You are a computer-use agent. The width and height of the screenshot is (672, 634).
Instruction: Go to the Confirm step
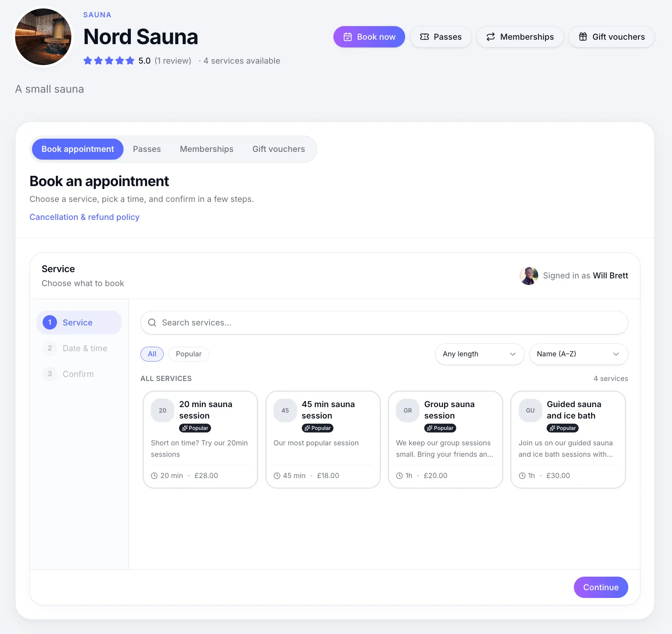[x=79, y=374]
